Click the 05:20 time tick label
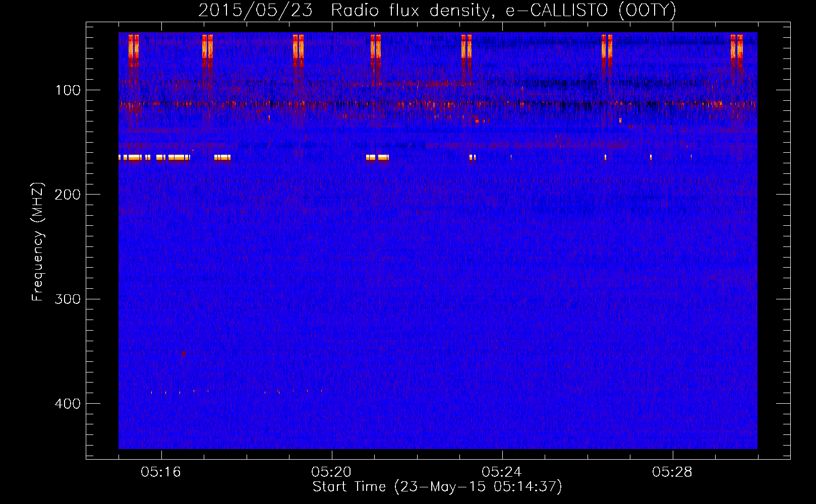816x504 pixels. click(x=331, y=472)
